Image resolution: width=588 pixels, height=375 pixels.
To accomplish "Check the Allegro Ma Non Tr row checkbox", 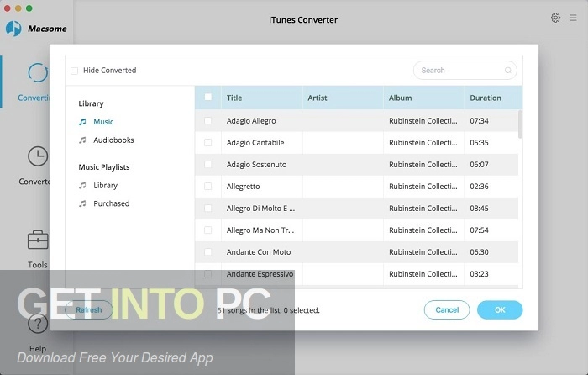I will click(x=207, y=230).
